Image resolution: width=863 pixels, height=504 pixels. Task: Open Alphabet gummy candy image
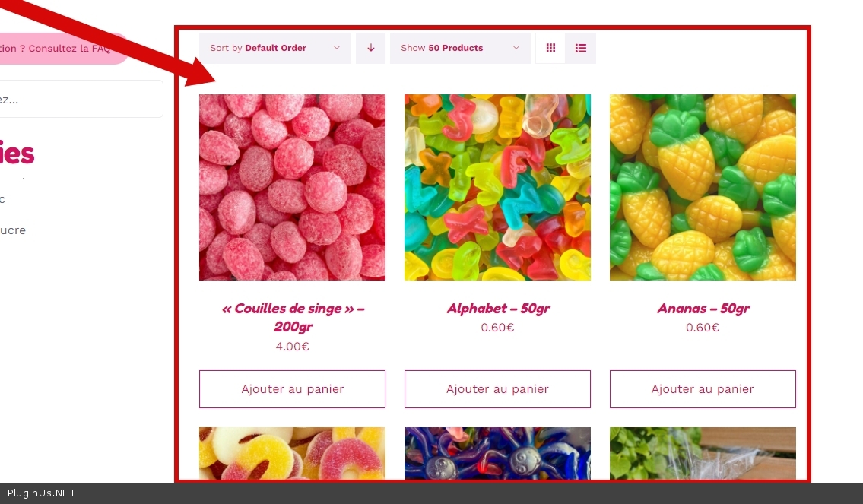pyautogui.click(x=497, y=187)
